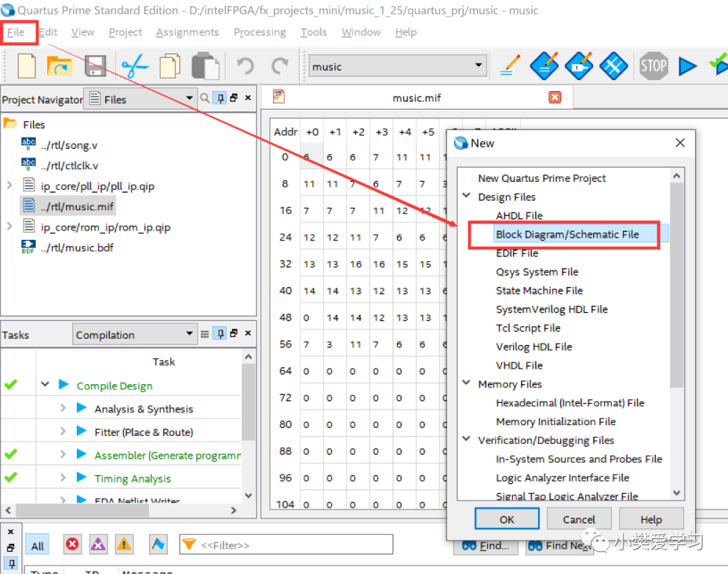728x574 pixels.
Task: Click the Find... button in messages
Action: (x=485, y=546)
